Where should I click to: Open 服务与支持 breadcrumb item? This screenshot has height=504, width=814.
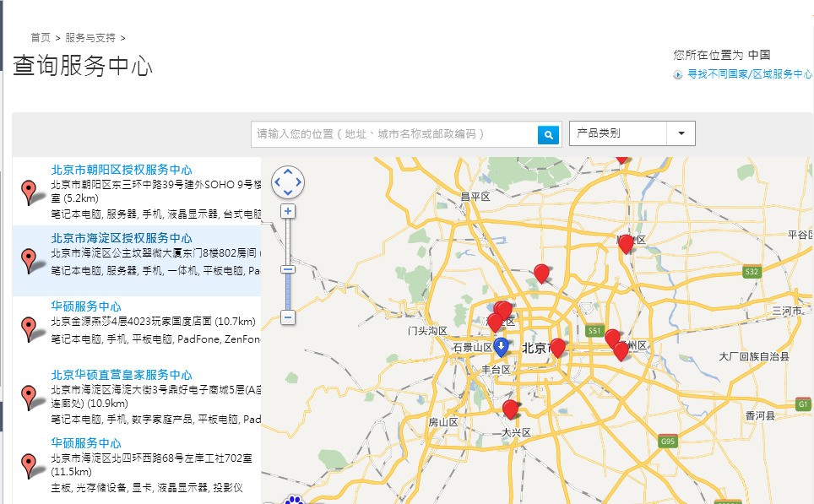(90, 37)
